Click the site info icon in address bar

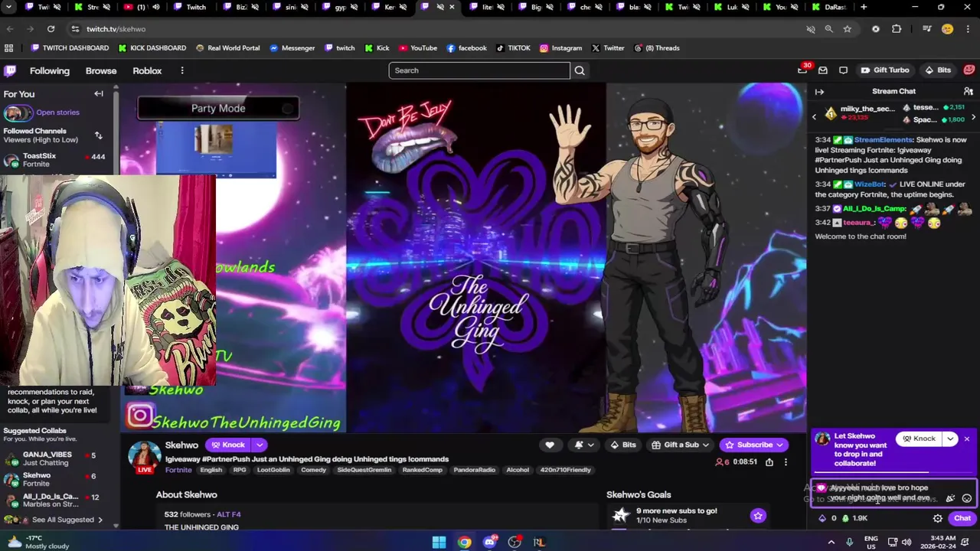pyautogui.click(x=75, y=29)
